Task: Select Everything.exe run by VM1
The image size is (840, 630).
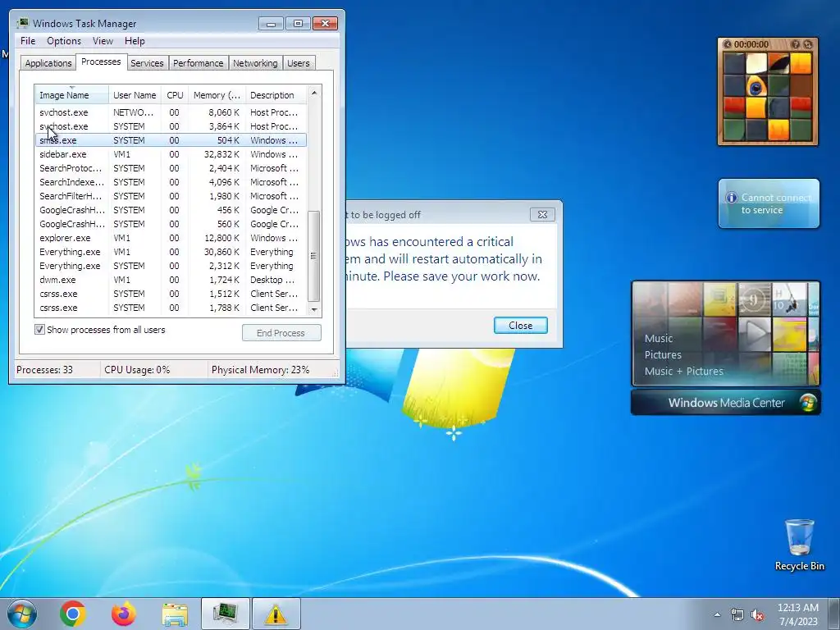Action: coord(171,252)
